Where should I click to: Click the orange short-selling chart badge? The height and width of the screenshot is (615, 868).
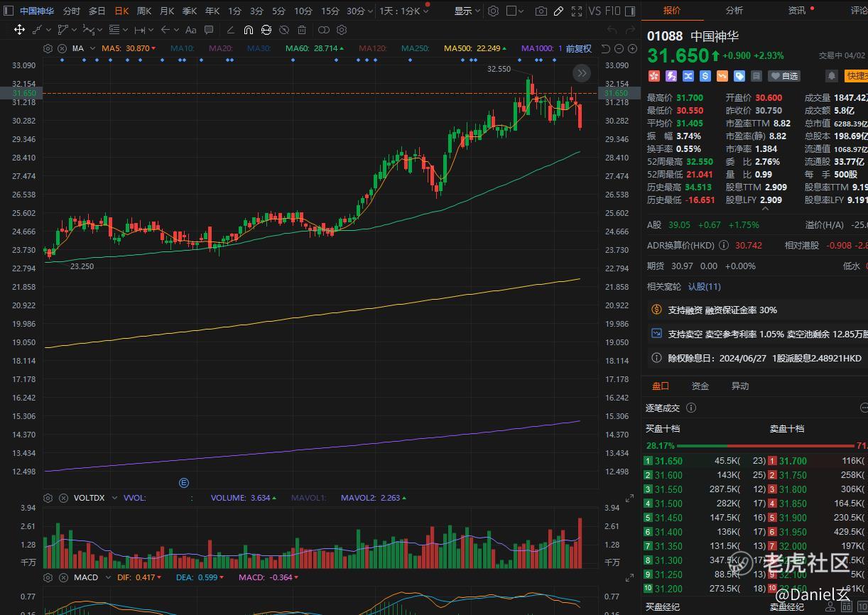722,76
